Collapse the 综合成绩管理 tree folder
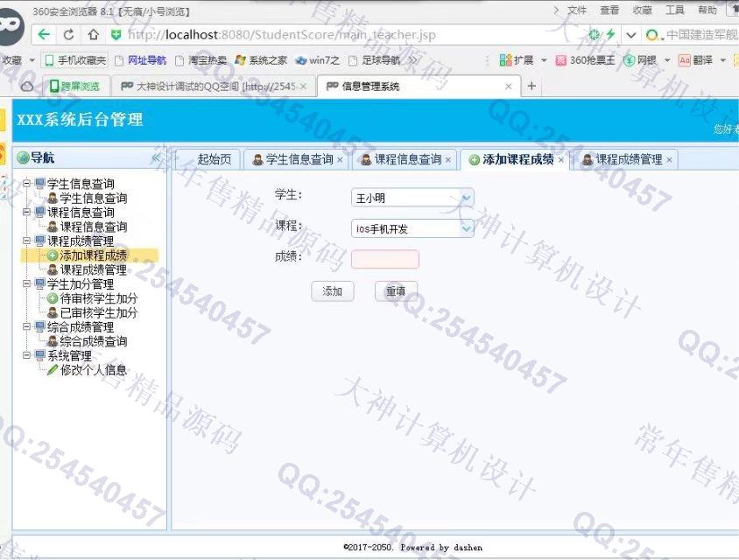The width and height of the screenshot is (739, 560). [x=27, y=327]
